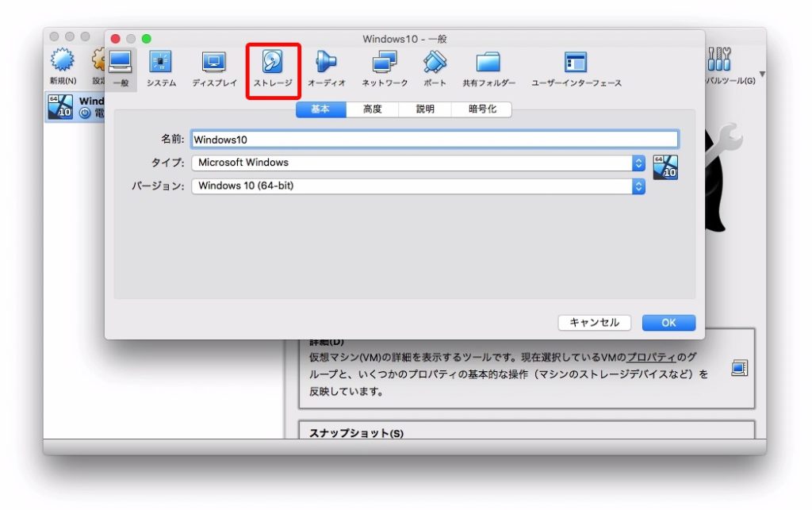Click the Windows 10 OS type icon beside dropdowns

[x=665, y=167]
